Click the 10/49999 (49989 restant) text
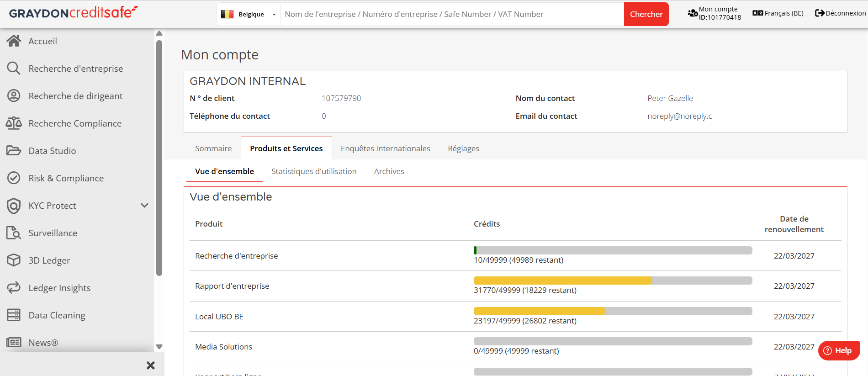868x376 pixels. 519,260
